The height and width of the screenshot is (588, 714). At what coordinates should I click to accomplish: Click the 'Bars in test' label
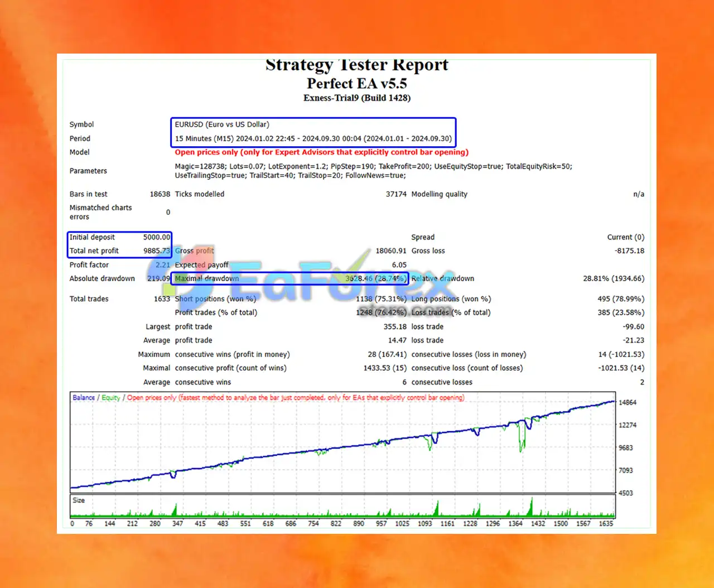point(88,194)
